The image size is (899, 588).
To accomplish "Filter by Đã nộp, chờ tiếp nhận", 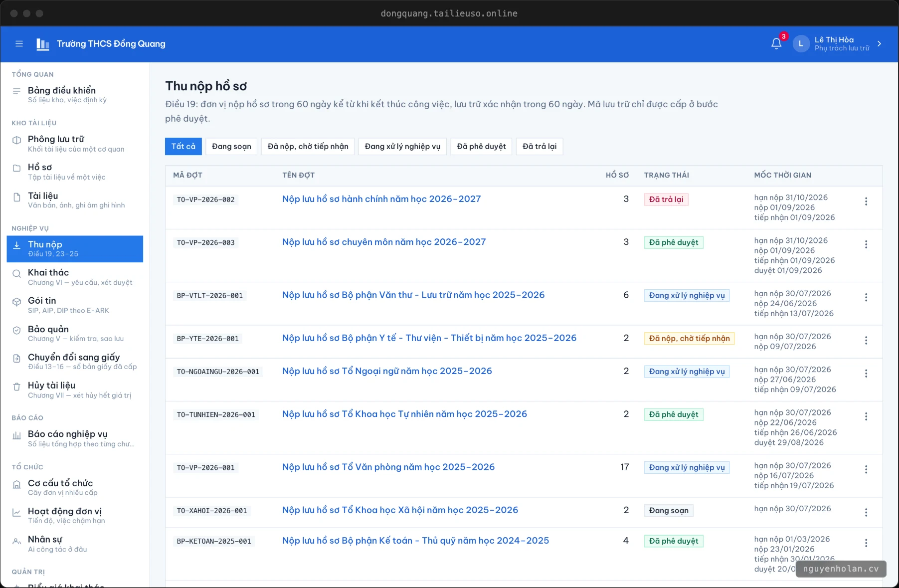I will click(308, 146).
